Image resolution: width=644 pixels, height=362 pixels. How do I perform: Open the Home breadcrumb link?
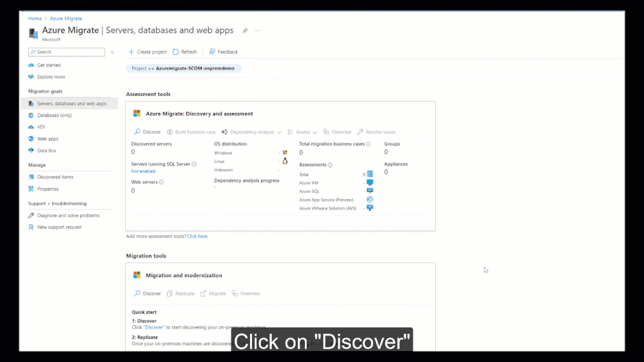35,19
